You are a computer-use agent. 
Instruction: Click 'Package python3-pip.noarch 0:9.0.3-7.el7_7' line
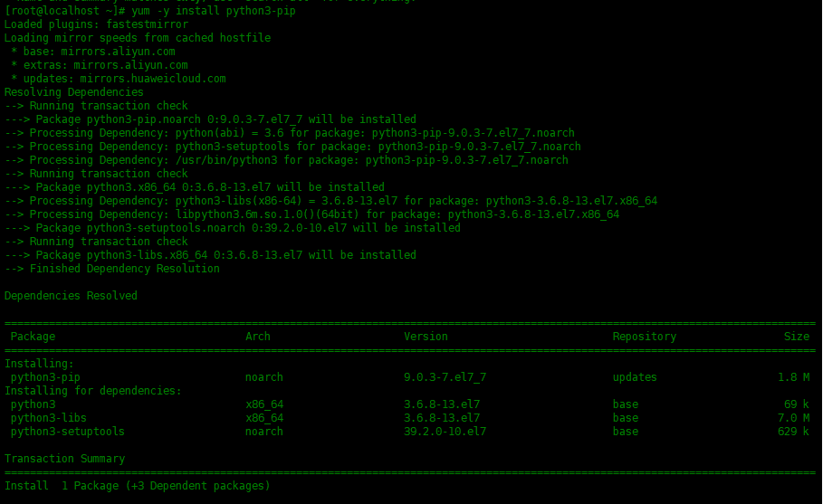(x=210, y=119)
